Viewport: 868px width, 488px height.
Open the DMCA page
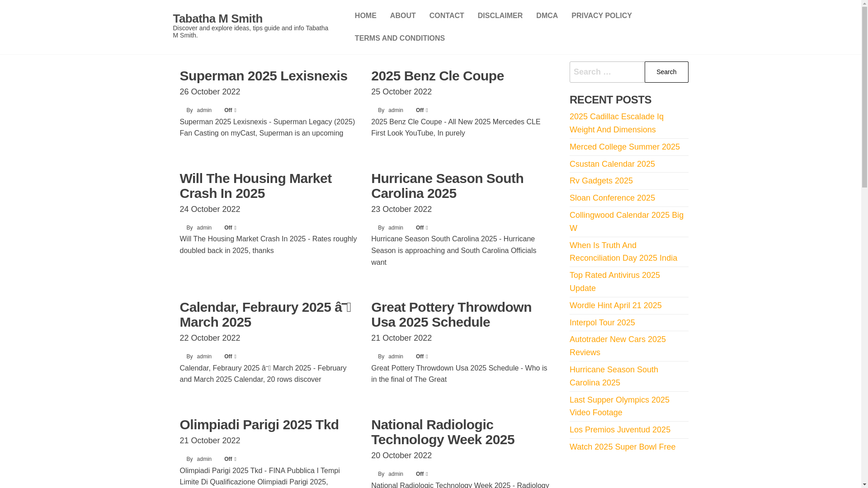point(547,16)
